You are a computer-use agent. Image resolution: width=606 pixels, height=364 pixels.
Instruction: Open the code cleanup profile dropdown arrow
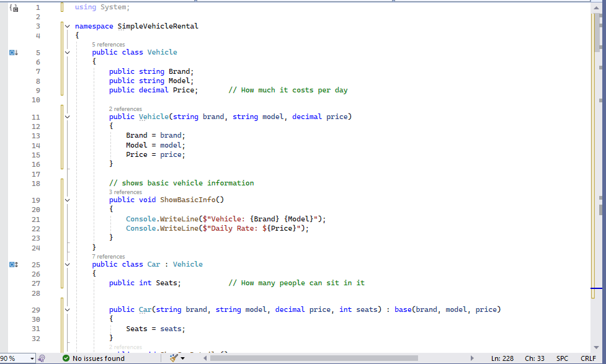point(182,358)
